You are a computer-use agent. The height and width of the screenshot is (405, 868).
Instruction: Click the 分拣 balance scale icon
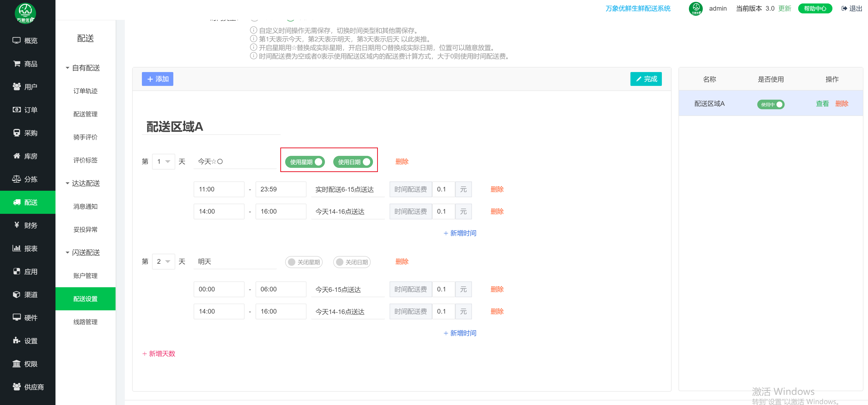coord(16,179)
